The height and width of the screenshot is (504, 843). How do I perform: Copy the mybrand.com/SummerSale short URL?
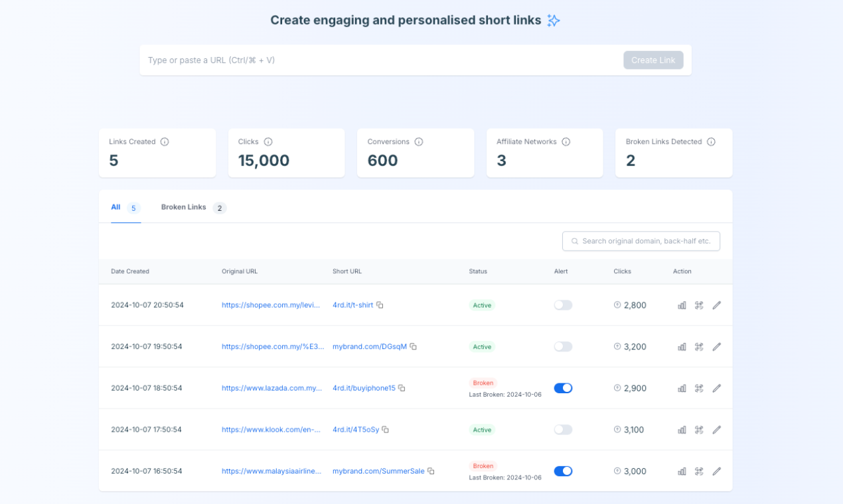click(431, 471)
